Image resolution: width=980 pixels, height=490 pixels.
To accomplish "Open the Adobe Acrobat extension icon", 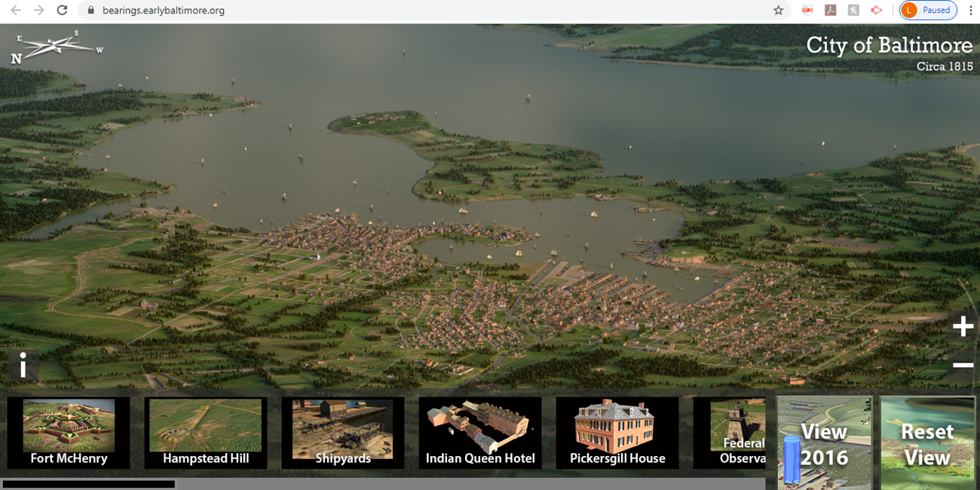I will click(830, 10).
